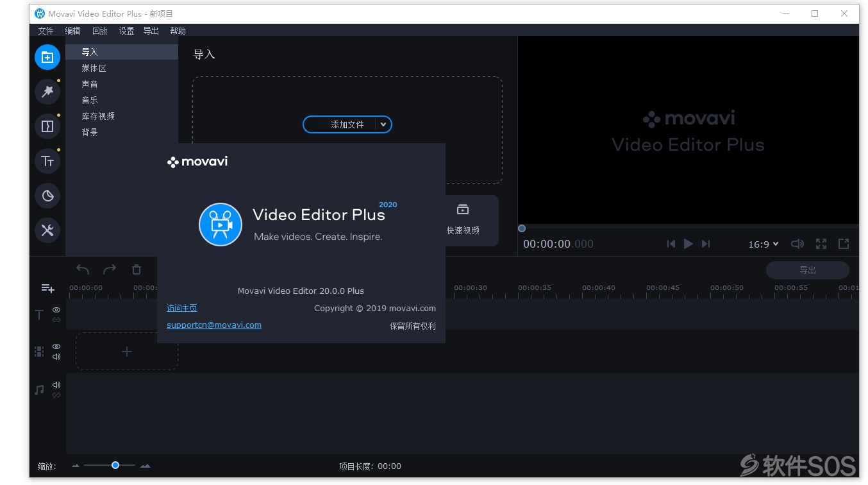868x485 pixels.
Task: Click the plus placeholder on video track
Action: pyautogui.click(x=127, y=351)
